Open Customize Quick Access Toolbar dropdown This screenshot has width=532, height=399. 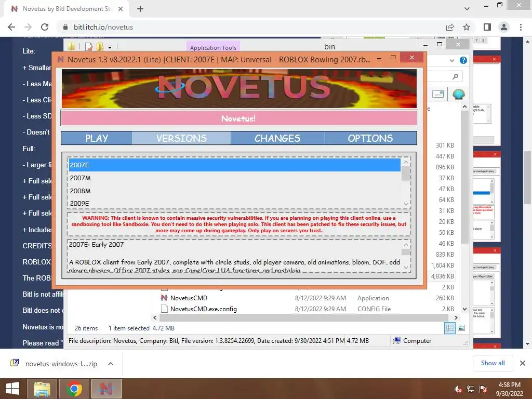coord(110,47)
